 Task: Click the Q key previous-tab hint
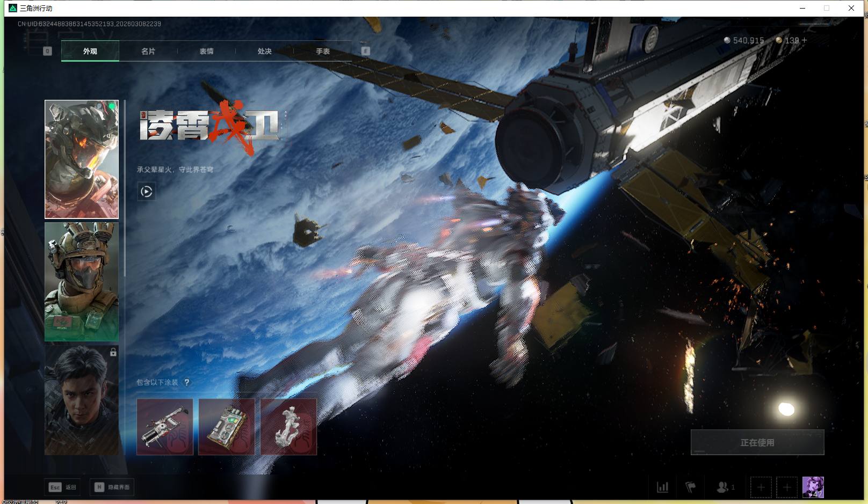click(x=47, y=51)
